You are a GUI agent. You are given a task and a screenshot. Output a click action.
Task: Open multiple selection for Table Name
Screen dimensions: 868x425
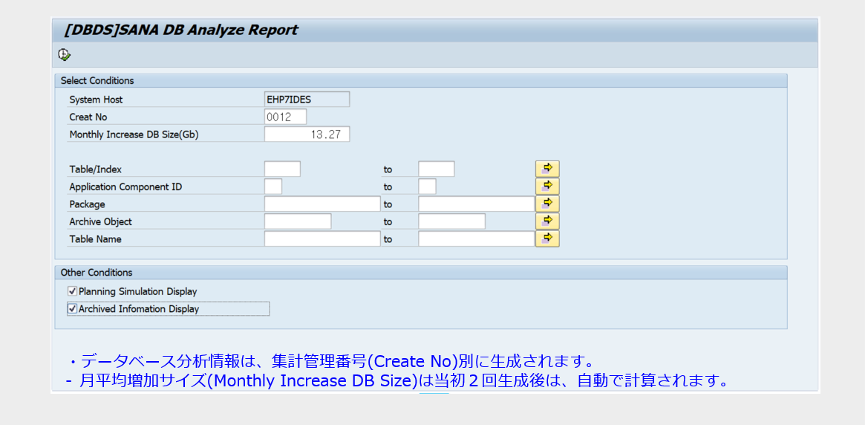tap(547, 239)
